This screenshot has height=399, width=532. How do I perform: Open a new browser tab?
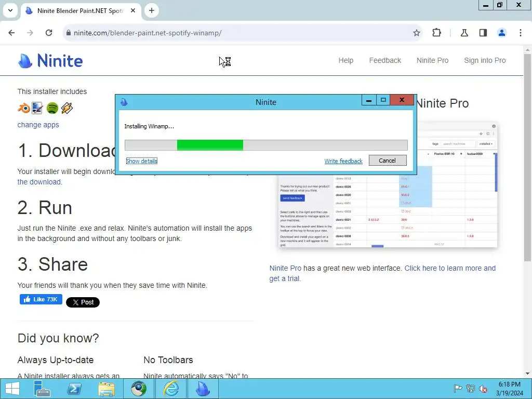click(x=152, y=10)
